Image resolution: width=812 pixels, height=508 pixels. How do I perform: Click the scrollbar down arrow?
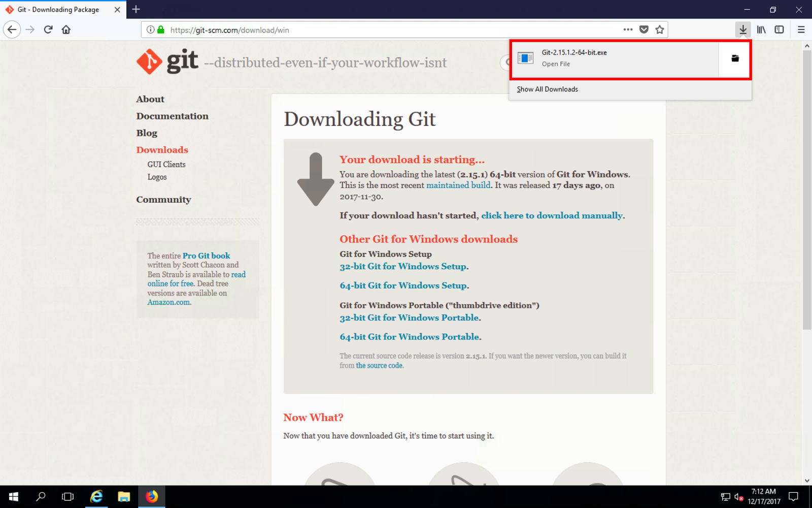click(x=807, y=481)
